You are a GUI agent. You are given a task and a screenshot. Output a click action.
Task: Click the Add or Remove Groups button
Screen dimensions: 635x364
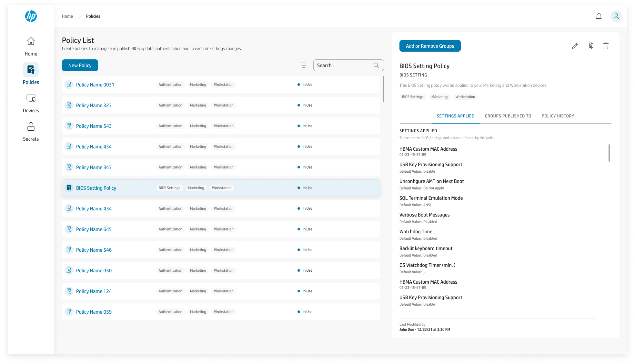(x=430, y=46)
